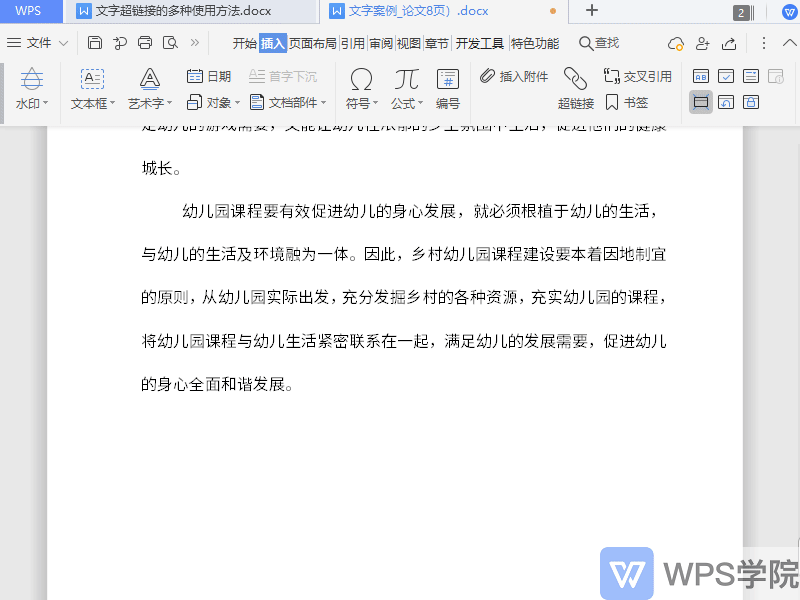Click the Print Preview icon

tap(170, 43)
